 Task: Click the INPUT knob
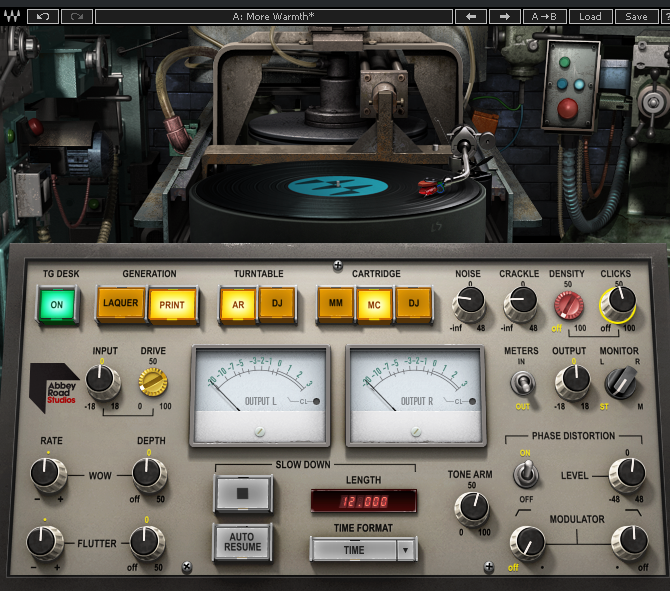(x=103, y=382)
